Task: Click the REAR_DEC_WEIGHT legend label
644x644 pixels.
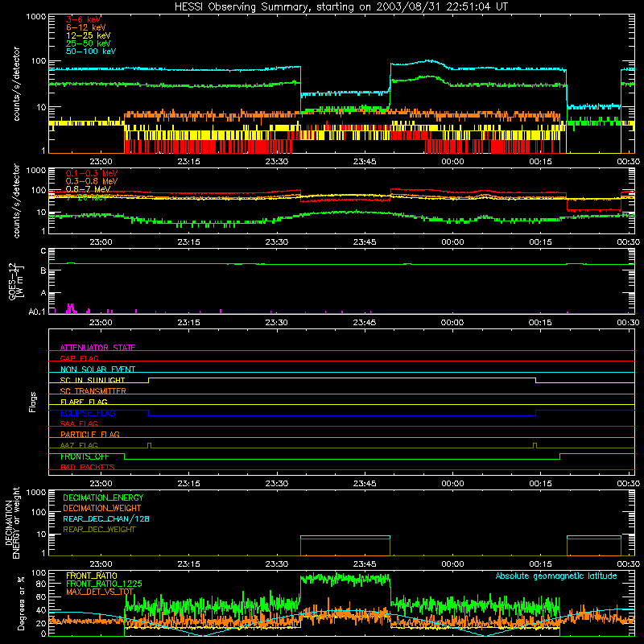Action: [99, 530]
